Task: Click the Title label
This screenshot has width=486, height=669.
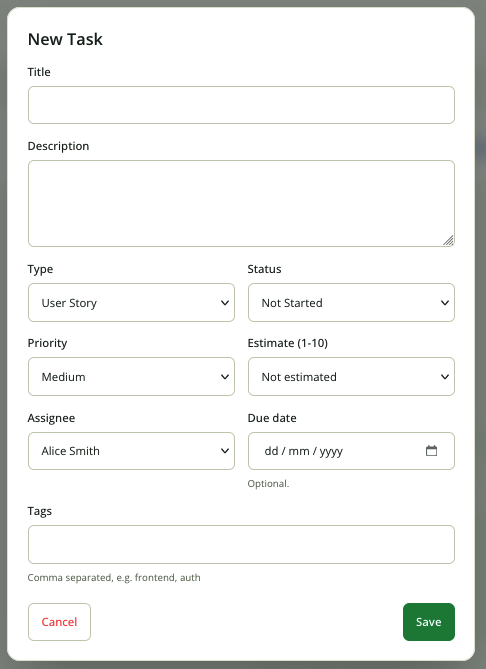Action: click(x=39, y=72)
